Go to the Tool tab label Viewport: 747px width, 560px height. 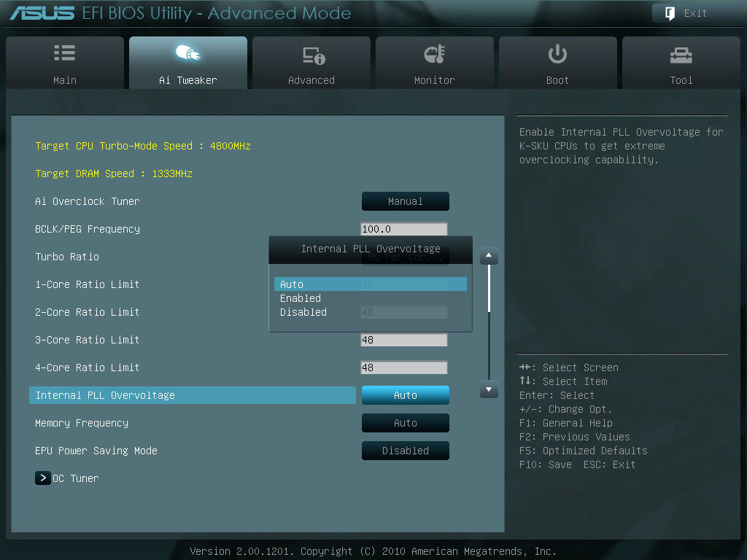(x=681, y=80)
